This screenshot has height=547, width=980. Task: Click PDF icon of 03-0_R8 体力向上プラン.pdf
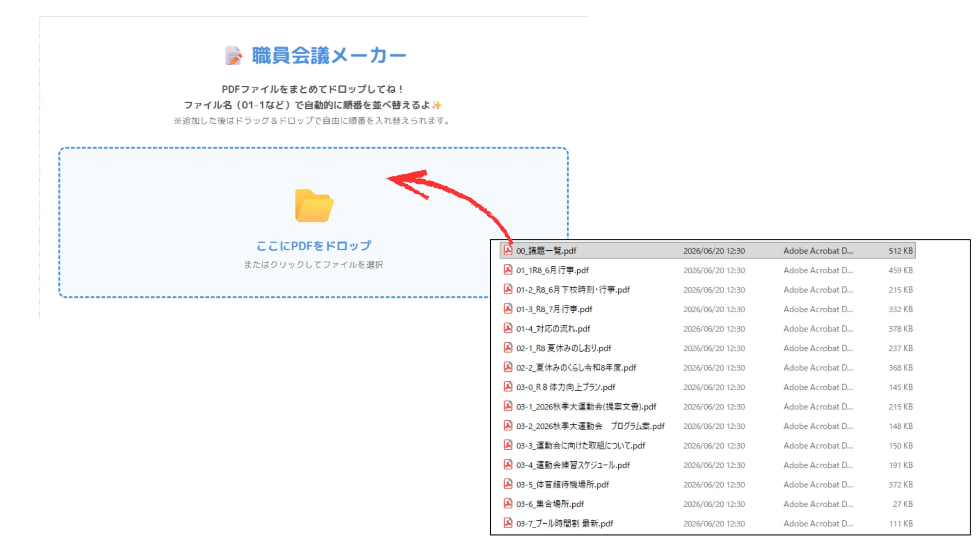point(508,387)
